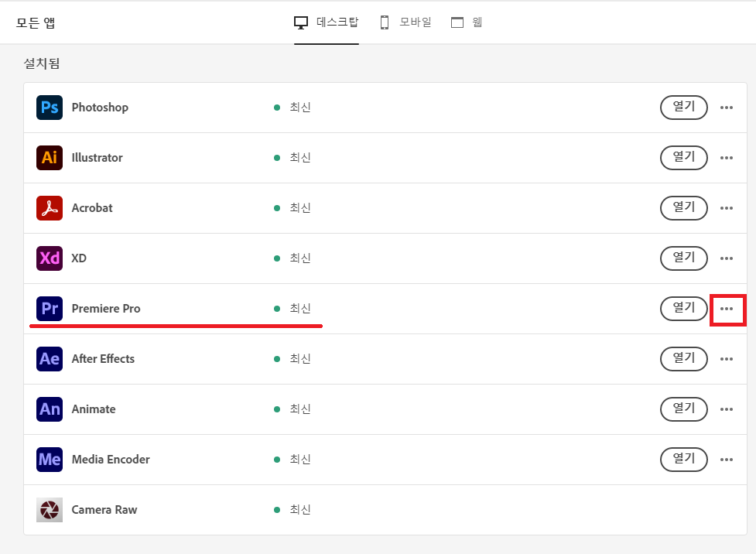Click 열기 button for Acrobat

click(684, 208)
